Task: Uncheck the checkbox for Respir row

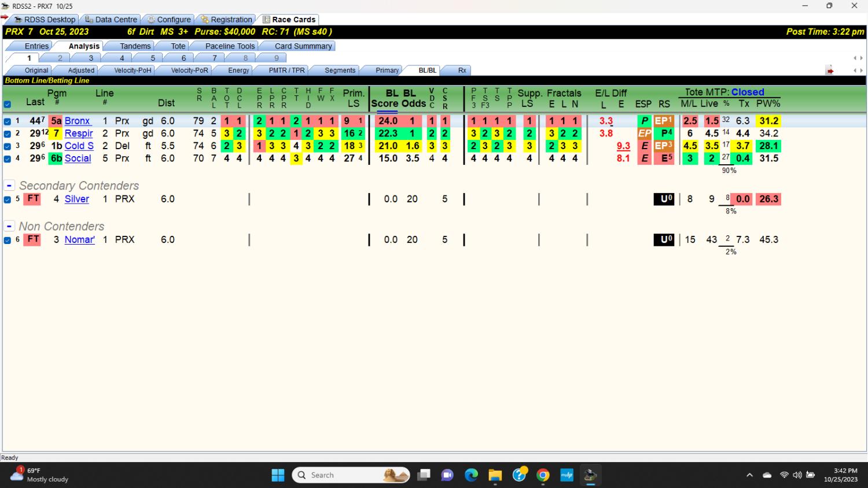Action: [8, 134]
